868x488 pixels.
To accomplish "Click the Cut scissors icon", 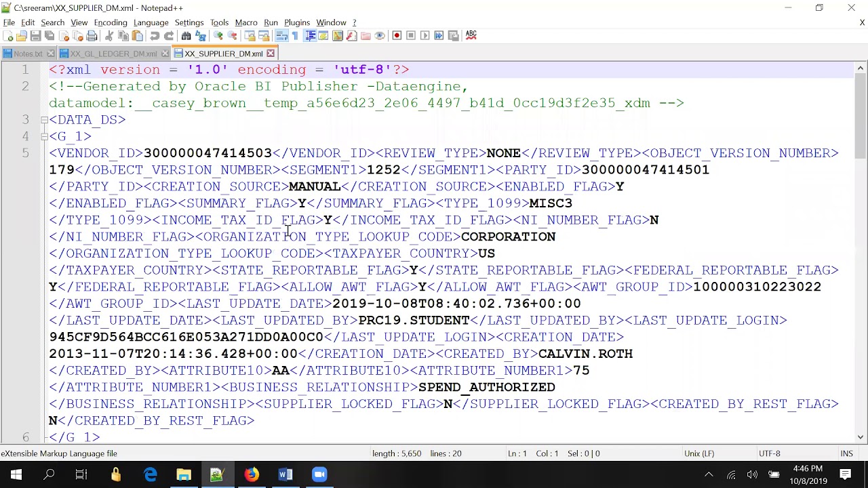I will pos(109,35).
